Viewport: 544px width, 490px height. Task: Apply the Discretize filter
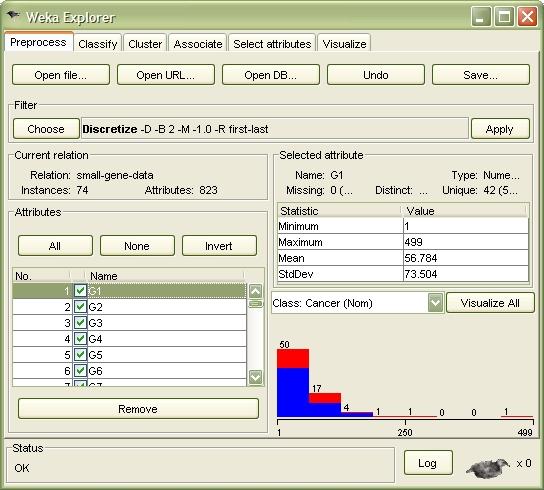pos(500,129)
